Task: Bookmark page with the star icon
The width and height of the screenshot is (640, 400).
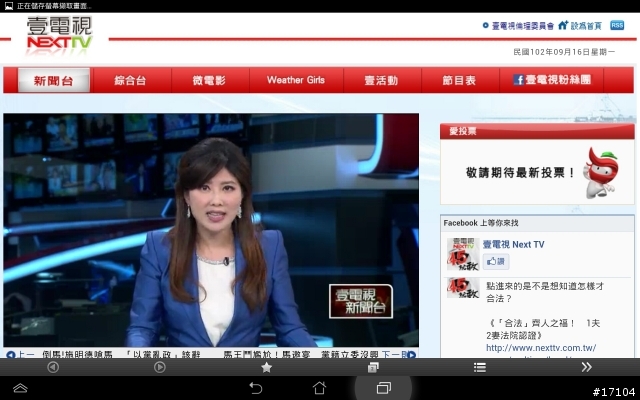Action: pos(267,368)
